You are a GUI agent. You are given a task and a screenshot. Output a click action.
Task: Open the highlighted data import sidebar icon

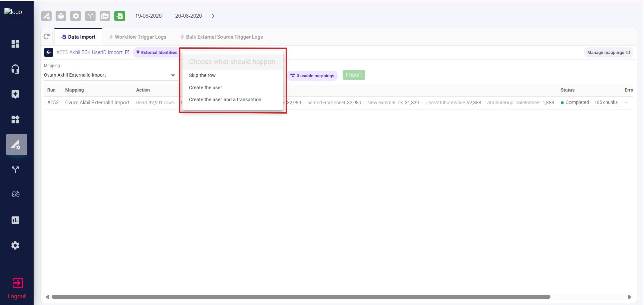pos(16,144)
